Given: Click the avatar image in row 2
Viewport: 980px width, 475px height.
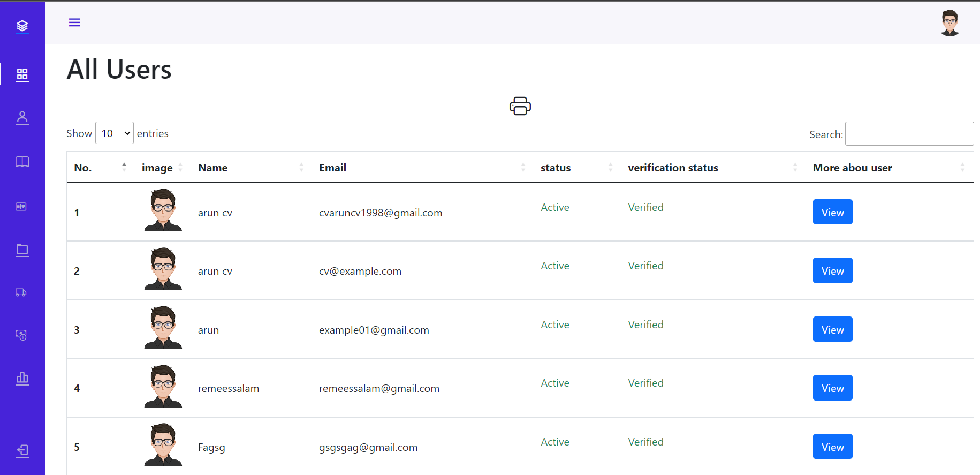Looking at the screenshot, I should point(163,269).
